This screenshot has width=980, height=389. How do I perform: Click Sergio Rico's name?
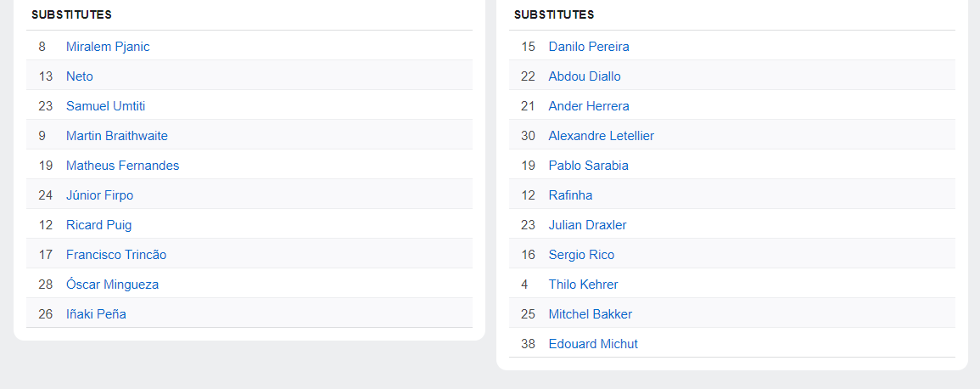pyautogui.click(x=581, y=255)
